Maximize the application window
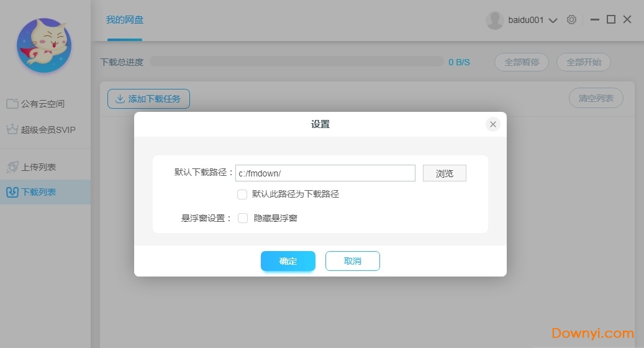 click(x=611, y=19)
